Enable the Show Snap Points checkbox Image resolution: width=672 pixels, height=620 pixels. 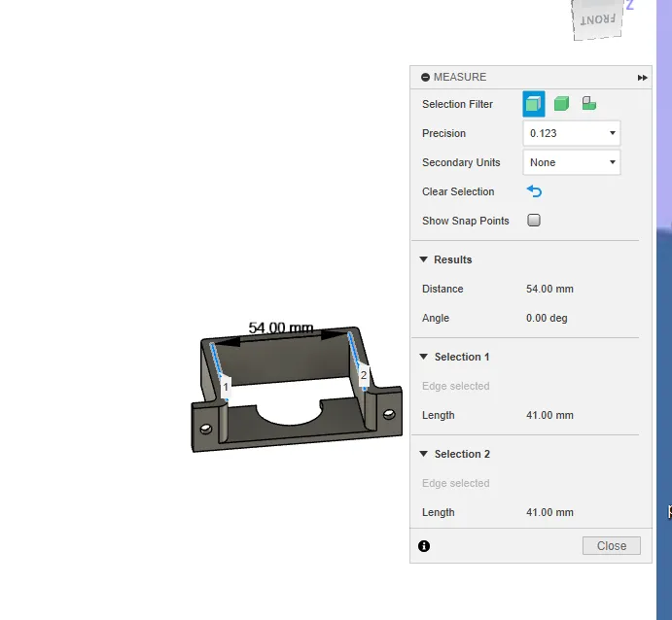[x=534, y=220]
